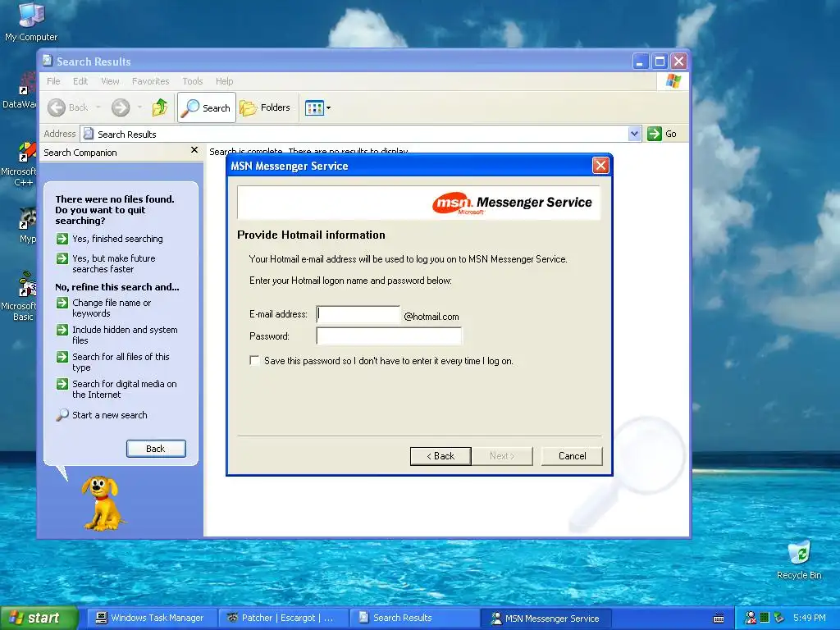Focus the Password field
This screenshot has width=840, height=630.
[x=389, y=336]
